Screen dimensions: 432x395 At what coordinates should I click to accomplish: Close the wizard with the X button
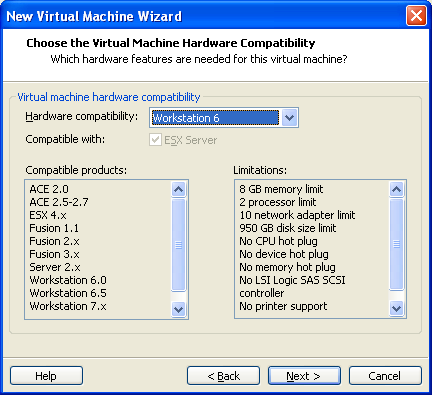coord(416,15)
